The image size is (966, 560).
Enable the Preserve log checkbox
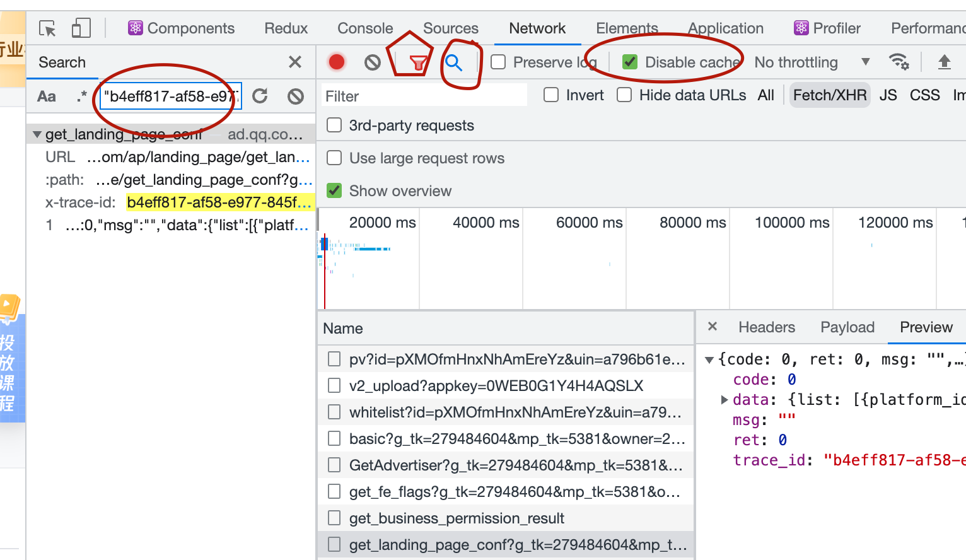pyautogui.click(x=498, y=62)
